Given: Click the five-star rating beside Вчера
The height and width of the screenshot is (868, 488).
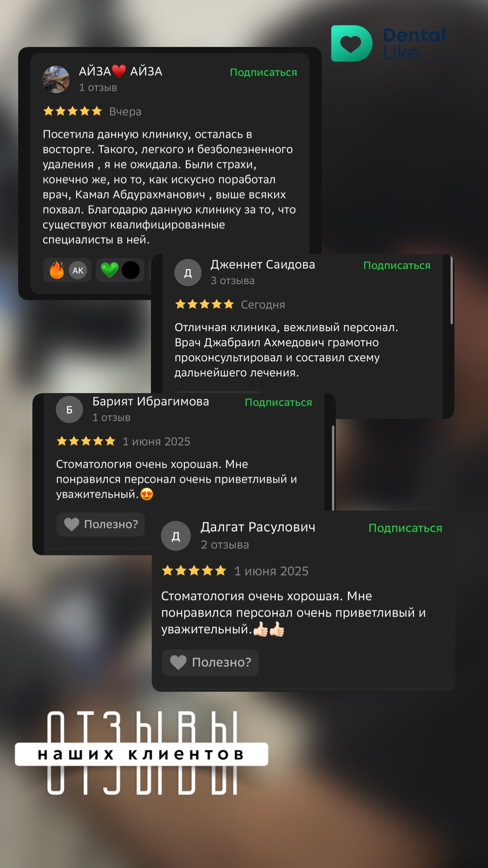Looking at the screenshot, I should 72,111.
